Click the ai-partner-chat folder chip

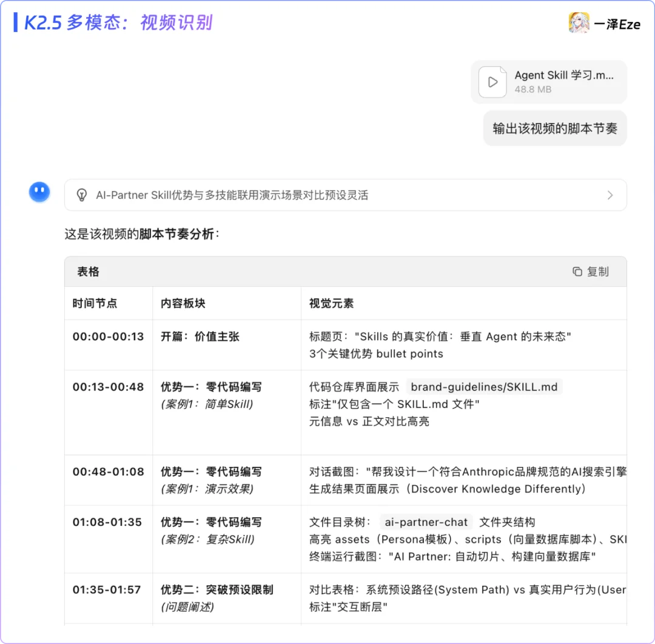pyautogui.click(x=426, y=522)
